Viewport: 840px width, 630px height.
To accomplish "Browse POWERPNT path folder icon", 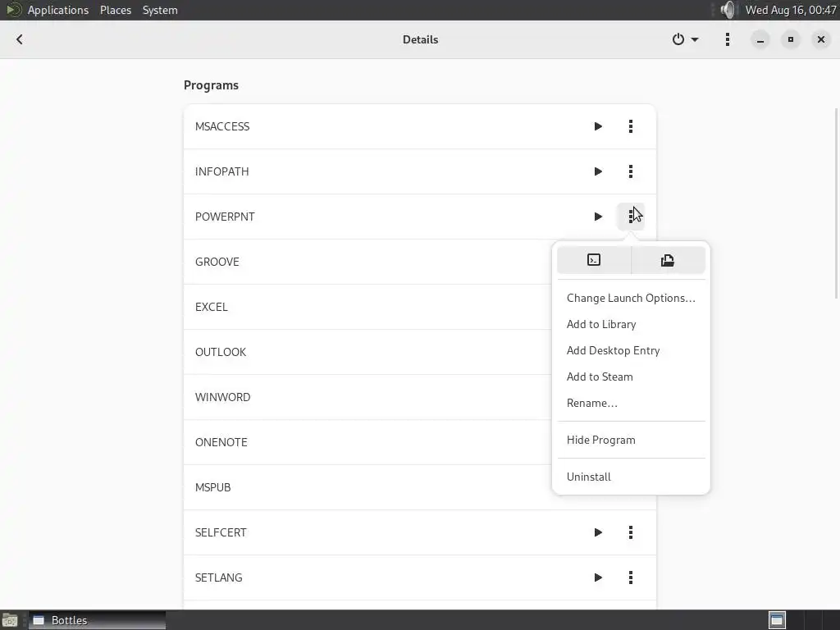I will tap(668, 260).
